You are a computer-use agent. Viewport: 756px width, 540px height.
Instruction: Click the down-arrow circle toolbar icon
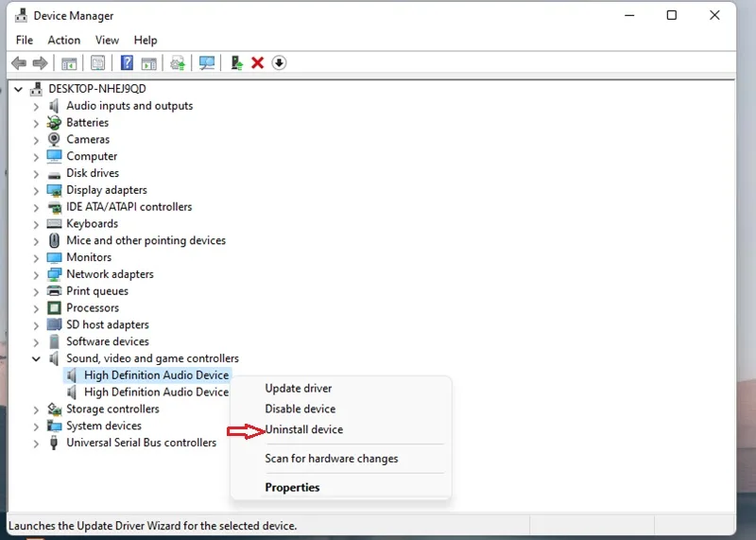click(x=279, y=62)
